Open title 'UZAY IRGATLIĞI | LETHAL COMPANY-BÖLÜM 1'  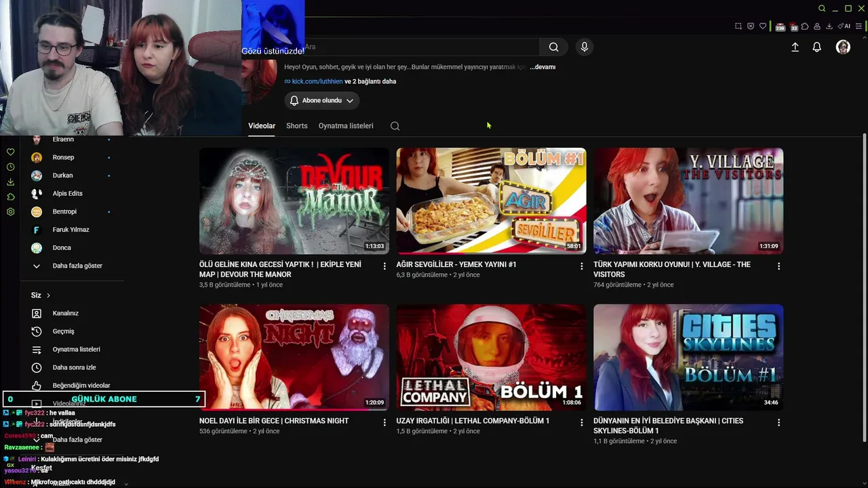(473, 421)
